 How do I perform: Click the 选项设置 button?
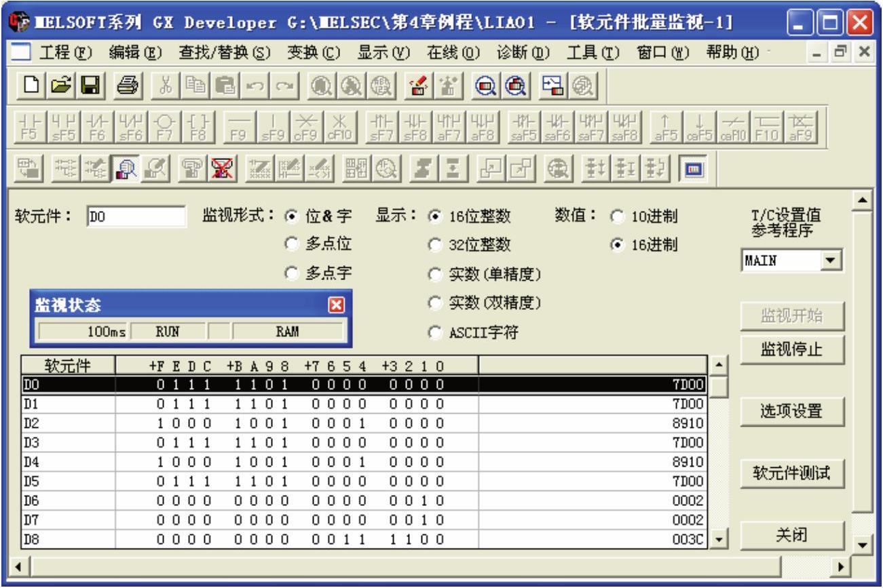pyautogui.click(x=792, y=410)
